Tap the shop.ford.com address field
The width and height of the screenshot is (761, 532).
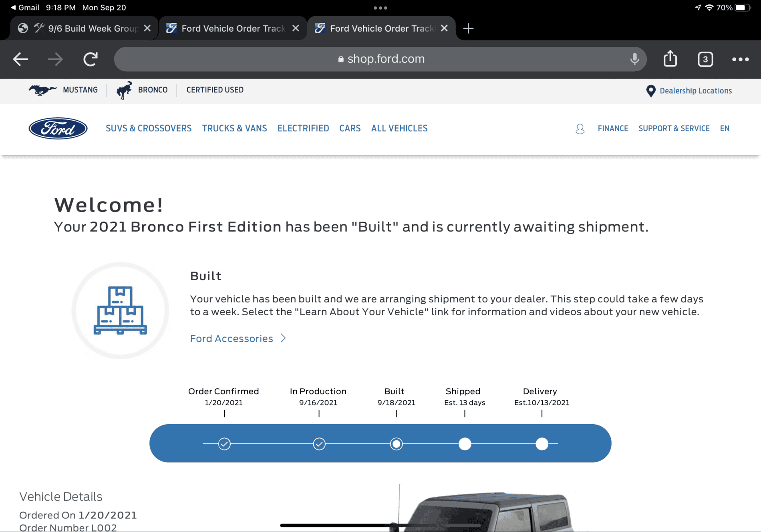[380, 59]
